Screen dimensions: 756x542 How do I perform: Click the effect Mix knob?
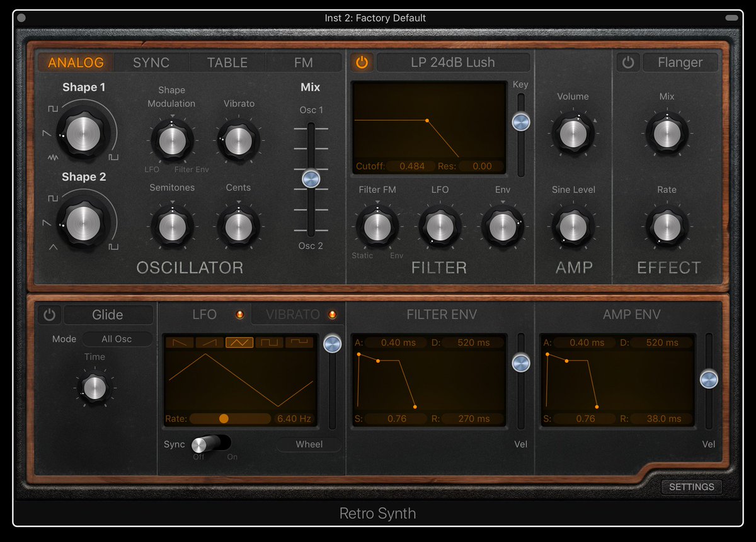pyautogui.click(x=667, y=133)
